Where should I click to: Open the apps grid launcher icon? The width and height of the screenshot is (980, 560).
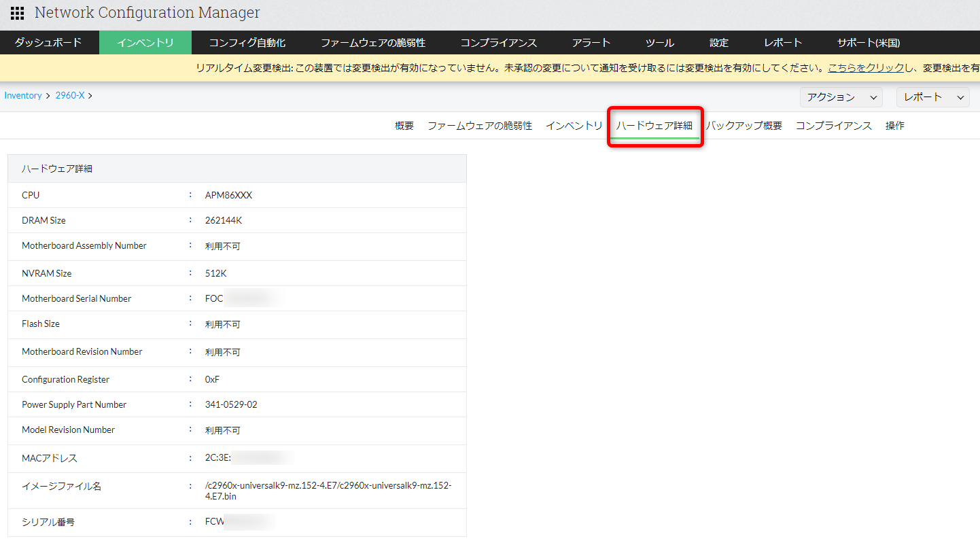coord(17,13)
